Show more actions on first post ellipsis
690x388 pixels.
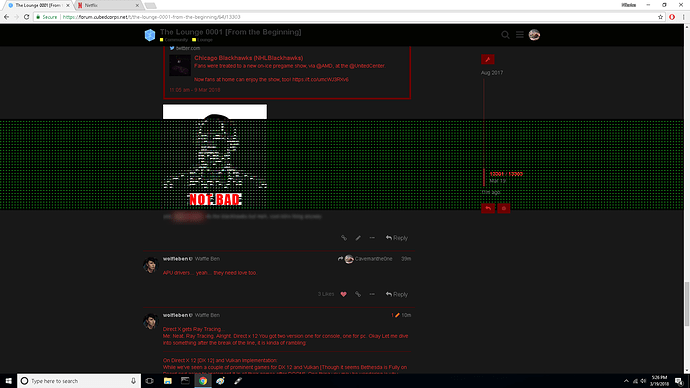coord(372,238)
